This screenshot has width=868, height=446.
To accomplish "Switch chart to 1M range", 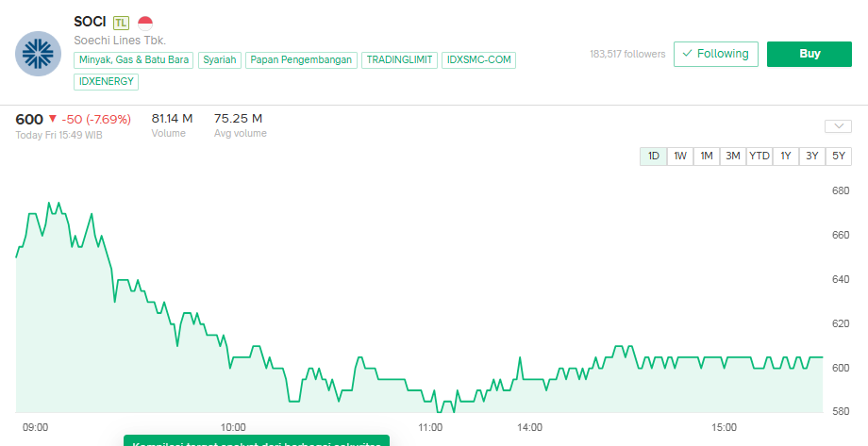I will (706, 157).
